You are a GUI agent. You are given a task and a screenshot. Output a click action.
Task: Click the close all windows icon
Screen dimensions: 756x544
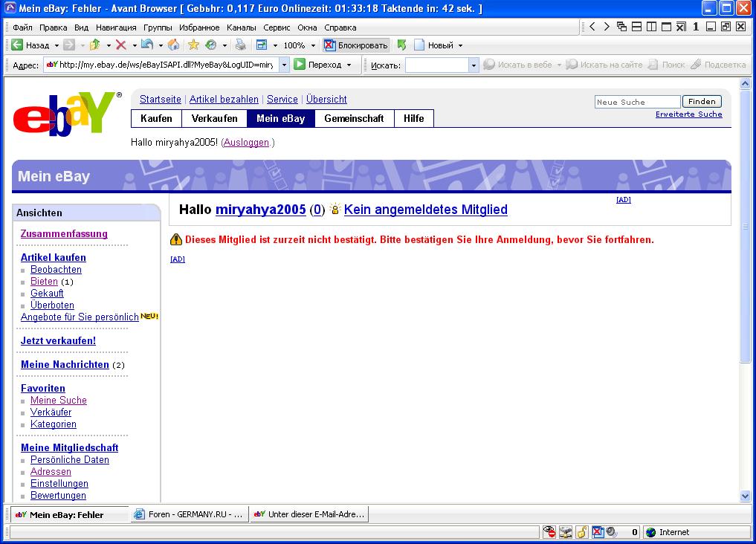pyautogui.click(x=681, y=27)
